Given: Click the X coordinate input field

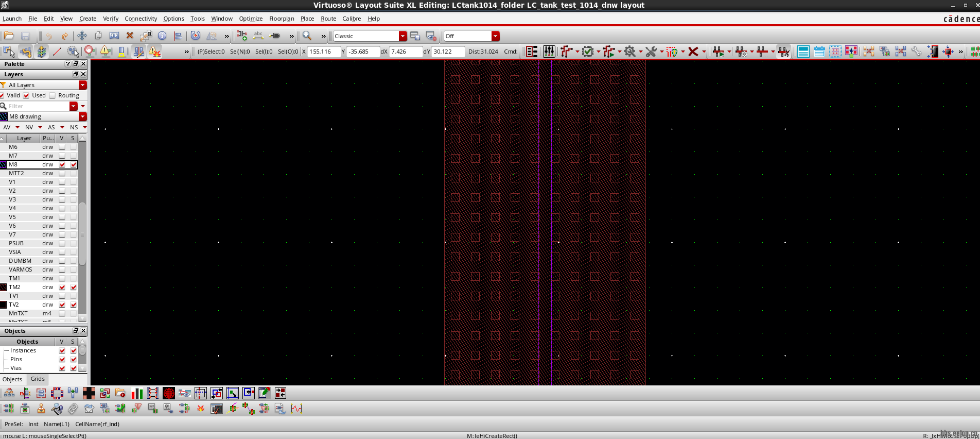Looking at the screenshot, I should click(324, 52).
